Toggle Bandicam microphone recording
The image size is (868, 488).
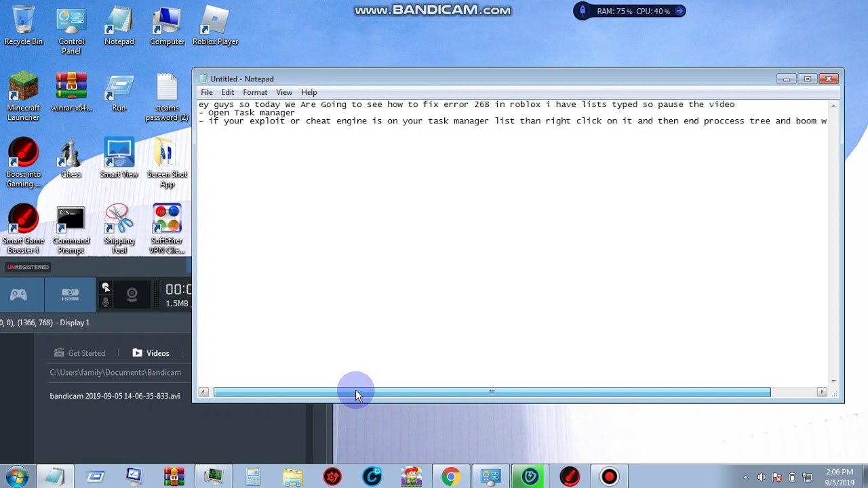tap(105, 302)
